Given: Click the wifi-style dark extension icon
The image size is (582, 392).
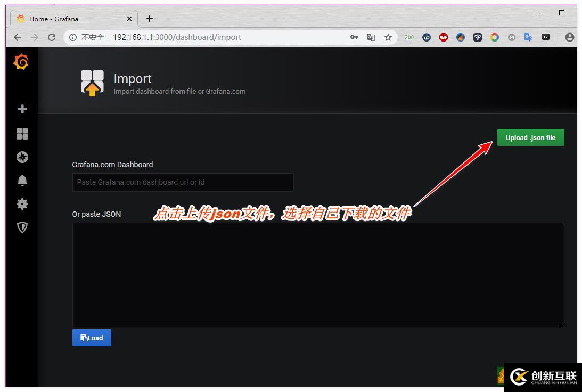Looking at the screenshot, I should [x=478, y=37].
